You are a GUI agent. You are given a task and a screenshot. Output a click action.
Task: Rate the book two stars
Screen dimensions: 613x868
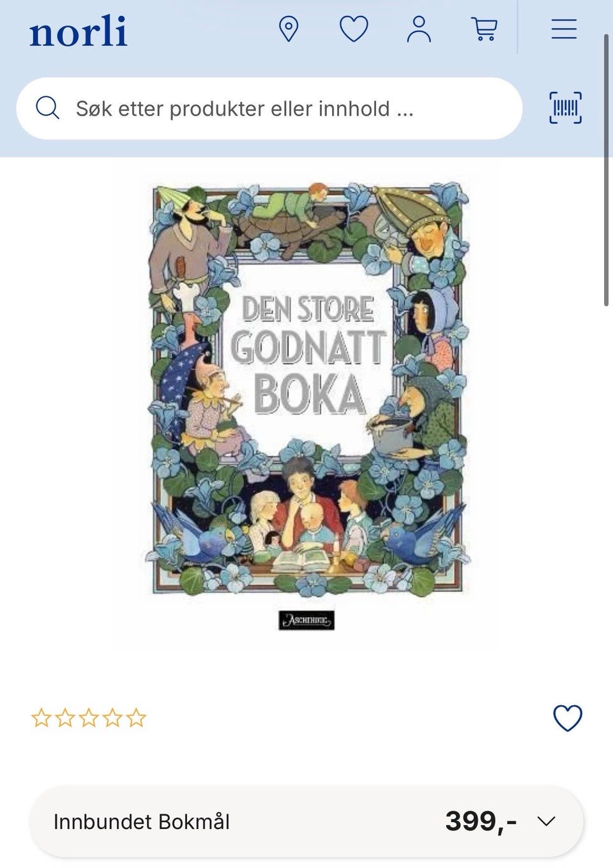[65, 718]
